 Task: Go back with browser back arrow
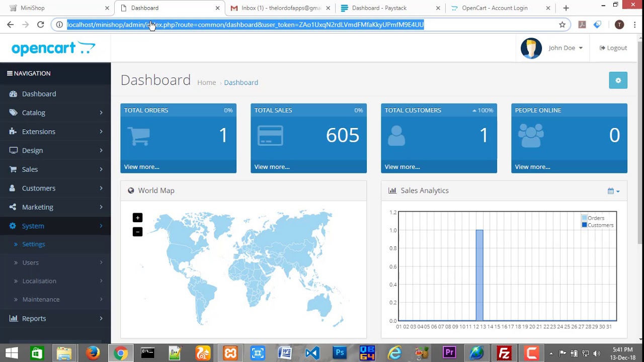10,24
